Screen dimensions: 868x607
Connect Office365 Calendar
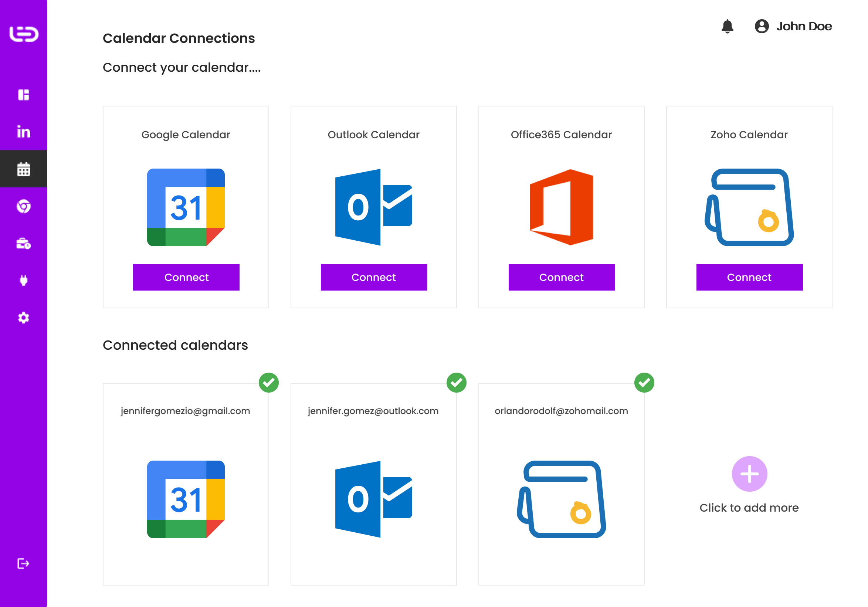(x=562, y=277)
